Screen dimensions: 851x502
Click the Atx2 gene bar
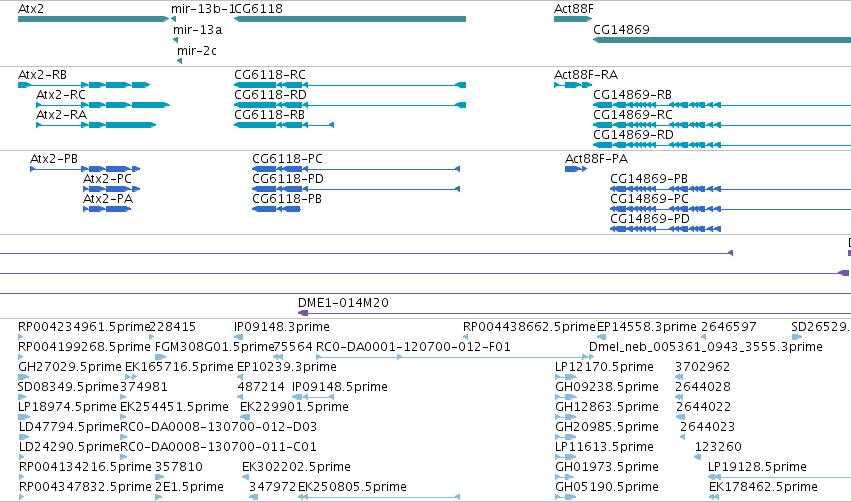click(93, 19)
